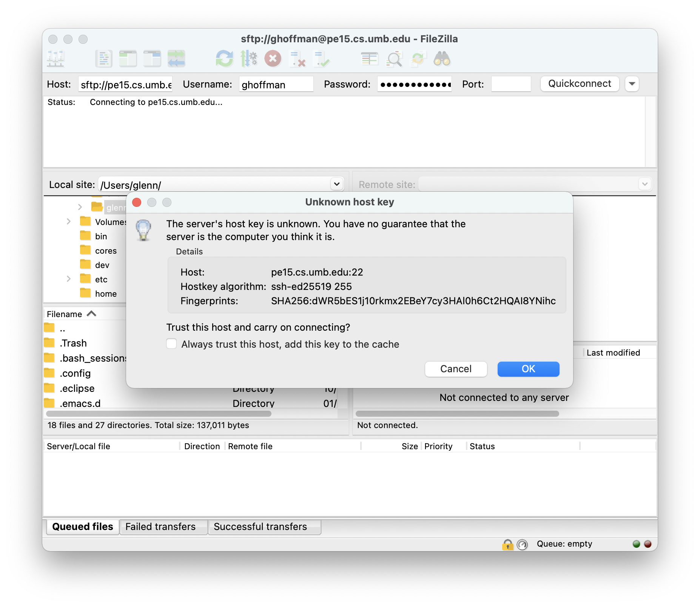Click the Direction column header
700x607 pixels.
pyautogui.click(x=202, y=446)
